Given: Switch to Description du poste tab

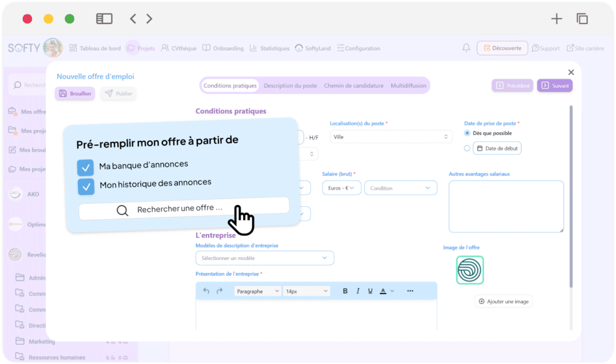Looking at the screenshot, I should tap(290, 85).
